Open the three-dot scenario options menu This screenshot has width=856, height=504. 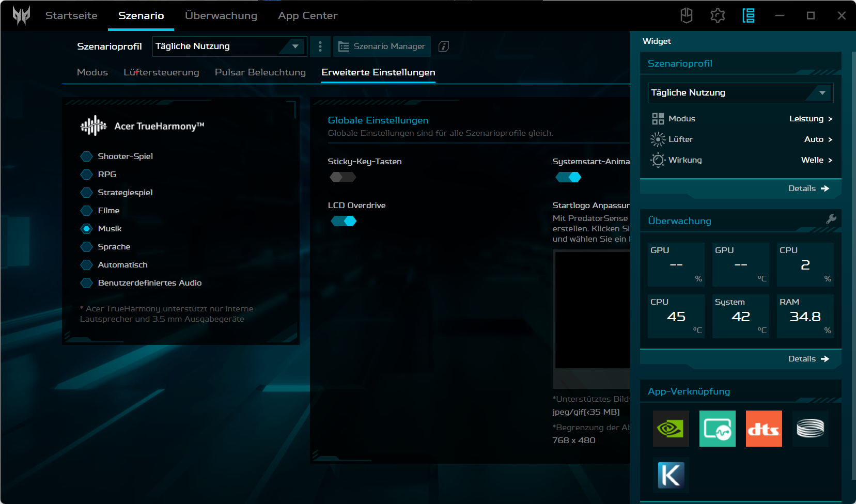(x=320, y=46)
